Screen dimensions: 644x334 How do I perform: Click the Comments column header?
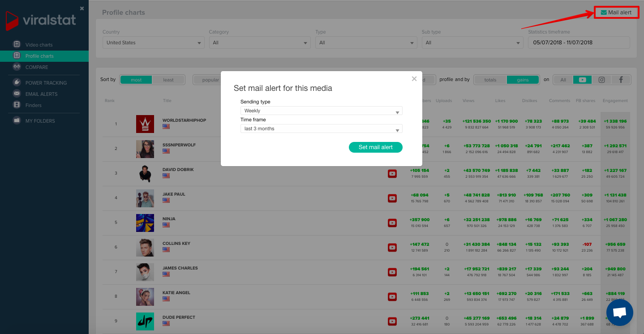560,101
